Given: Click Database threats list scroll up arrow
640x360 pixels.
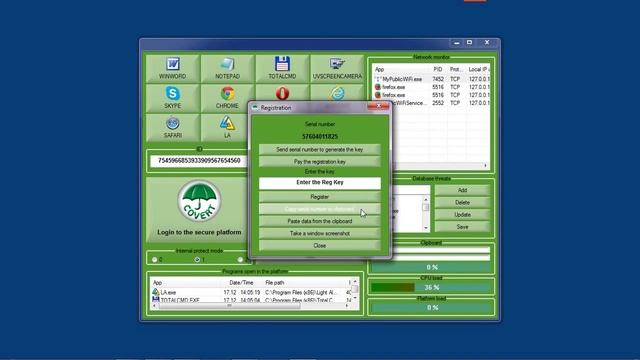Looking at the screenshot, I should [426, 200].
